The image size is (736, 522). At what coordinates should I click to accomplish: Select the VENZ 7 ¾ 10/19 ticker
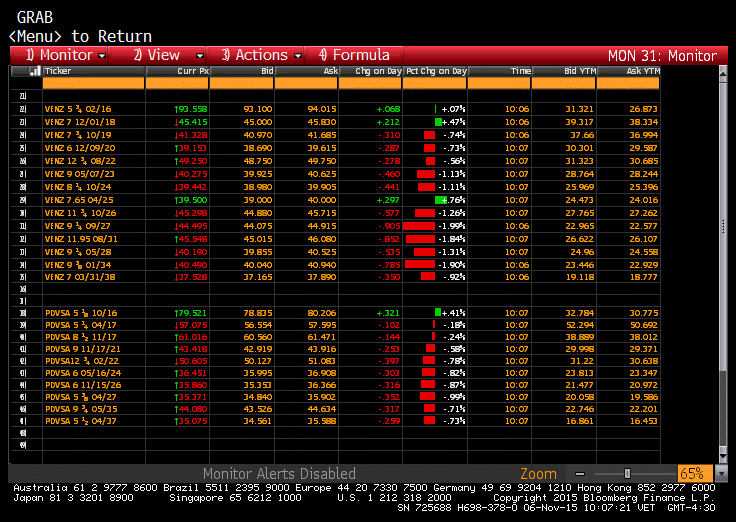coord(78,135)
